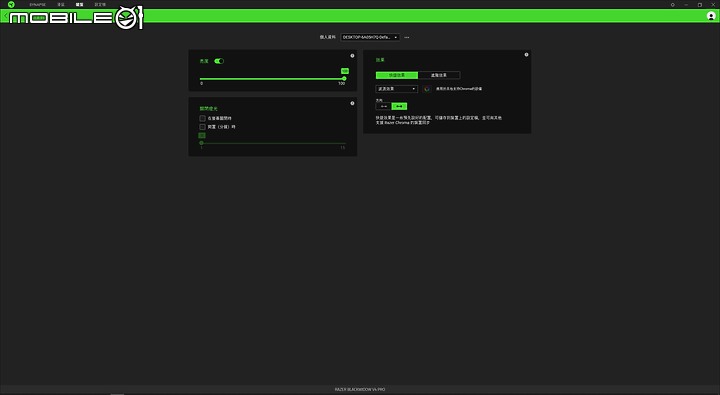The width and height of the screenshot is (720, 395).
Task: Click the Chroma color wheel sync icon
Action: coord(427,89)
